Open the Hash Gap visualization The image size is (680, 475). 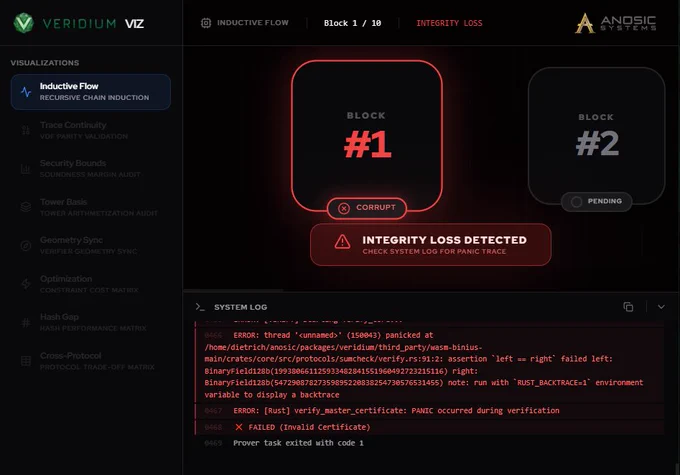(x=91, y=322)
